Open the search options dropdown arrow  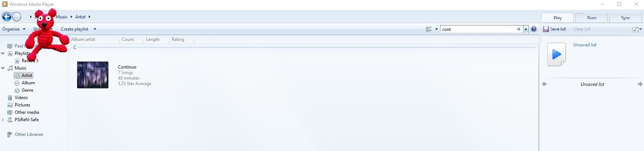pyautogui.click(x=526, y=29)
